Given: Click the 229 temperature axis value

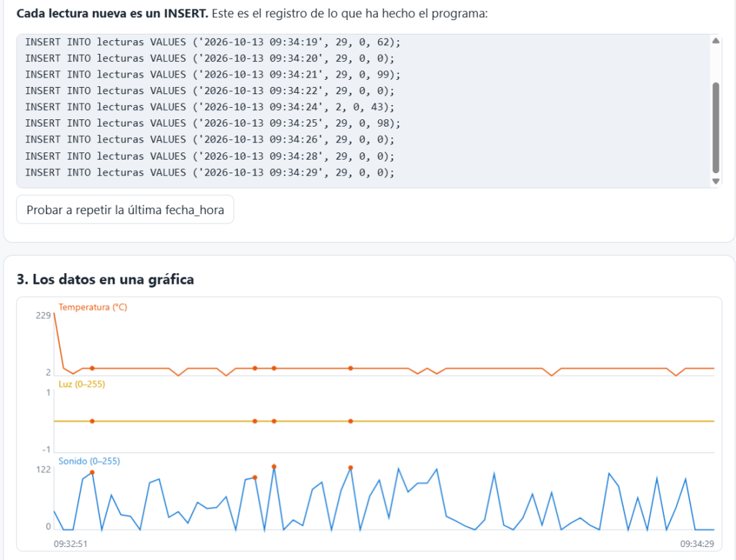Looking at the screenshot, I should [x=43, y=316].
